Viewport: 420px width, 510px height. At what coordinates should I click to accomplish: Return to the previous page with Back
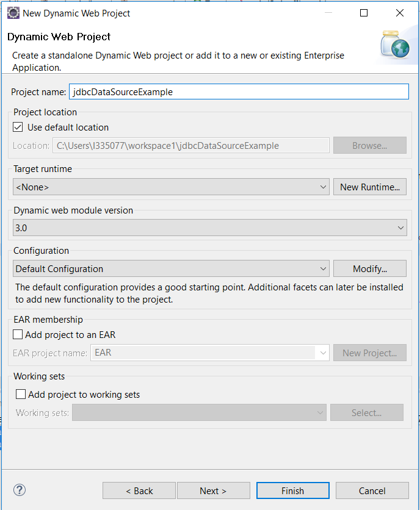coord(139,490)
